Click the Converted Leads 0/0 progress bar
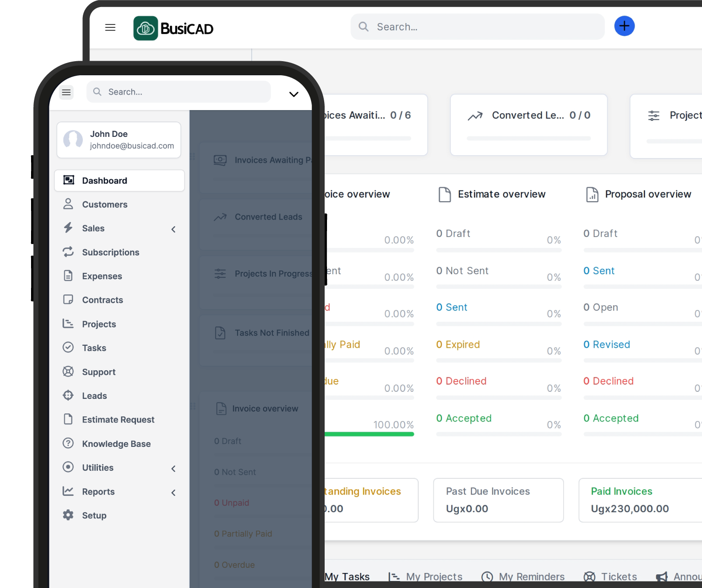Viewport: 702px width, 588px height. click(529, 138)
